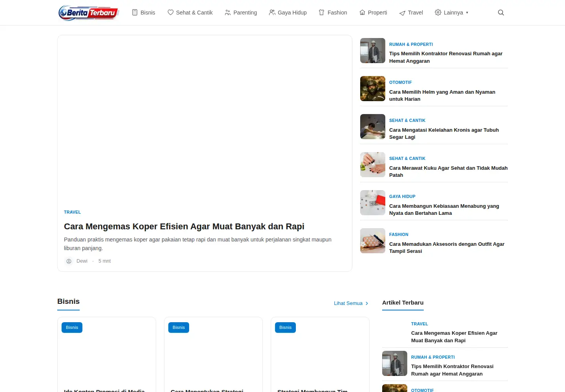565x392 pixels.
Task: Click the family icon beside Parenting
Action: pyautogui.click(x=228, y=13)
